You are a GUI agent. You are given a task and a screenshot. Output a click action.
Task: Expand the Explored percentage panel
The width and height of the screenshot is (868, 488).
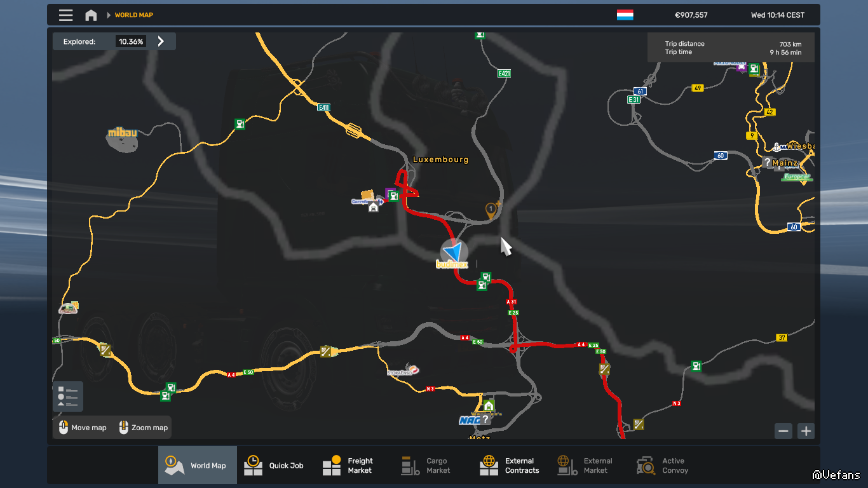pos(161,41)
